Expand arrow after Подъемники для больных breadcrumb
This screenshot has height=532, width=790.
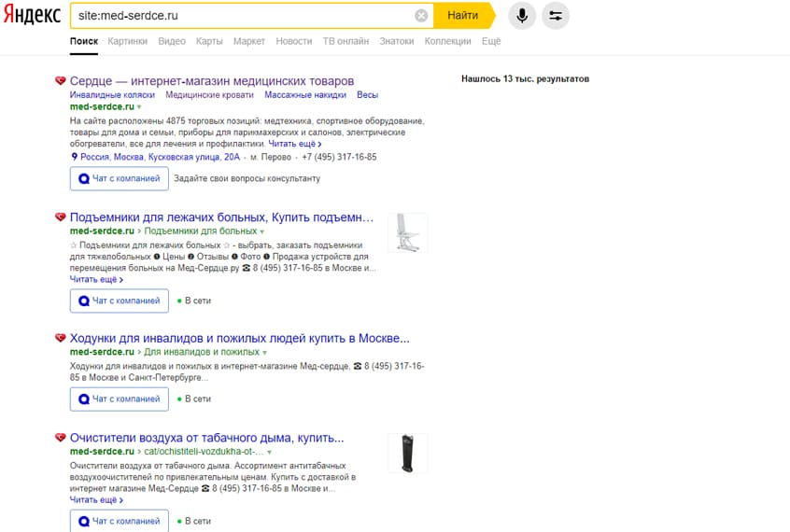pyautogui.click(x=262, y=231)
